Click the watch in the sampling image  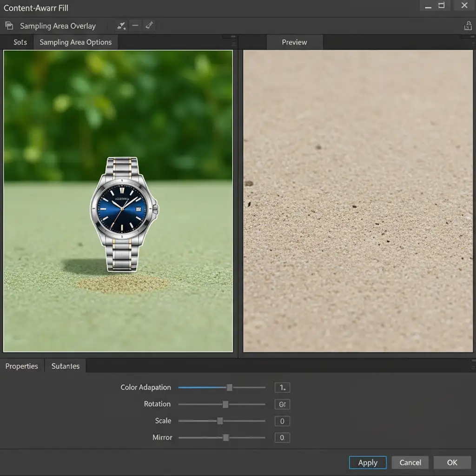coord(123,213)
